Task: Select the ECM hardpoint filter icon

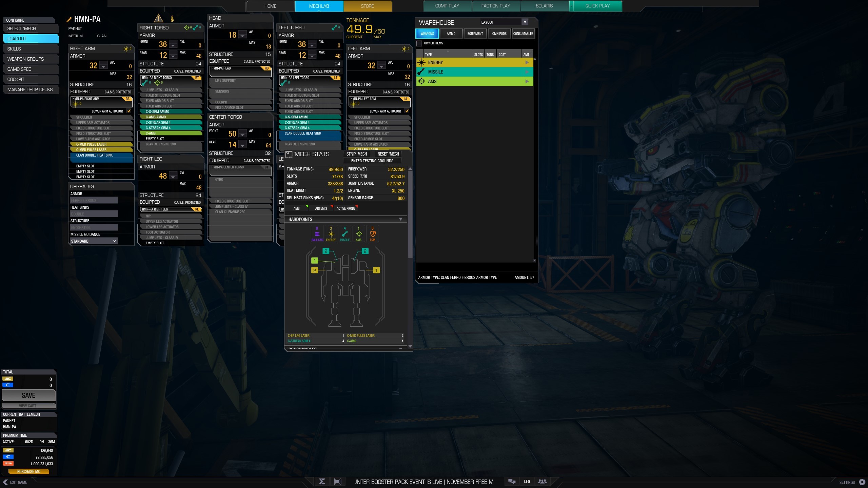Action: click(x=372, y=233)
